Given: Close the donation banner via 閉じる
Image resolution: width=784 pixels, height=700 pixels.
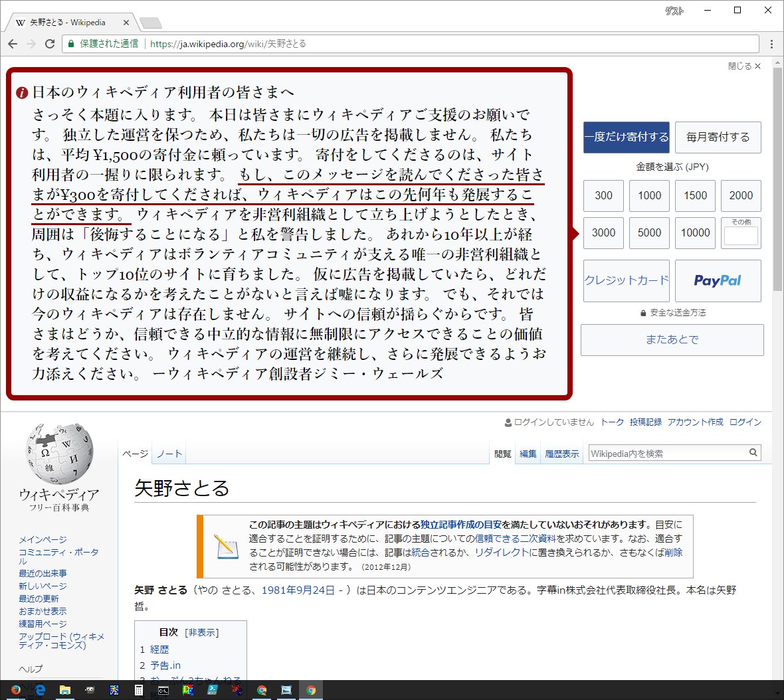Looking at the screenshot, I should pyautogui.click(x=744, y=66).
